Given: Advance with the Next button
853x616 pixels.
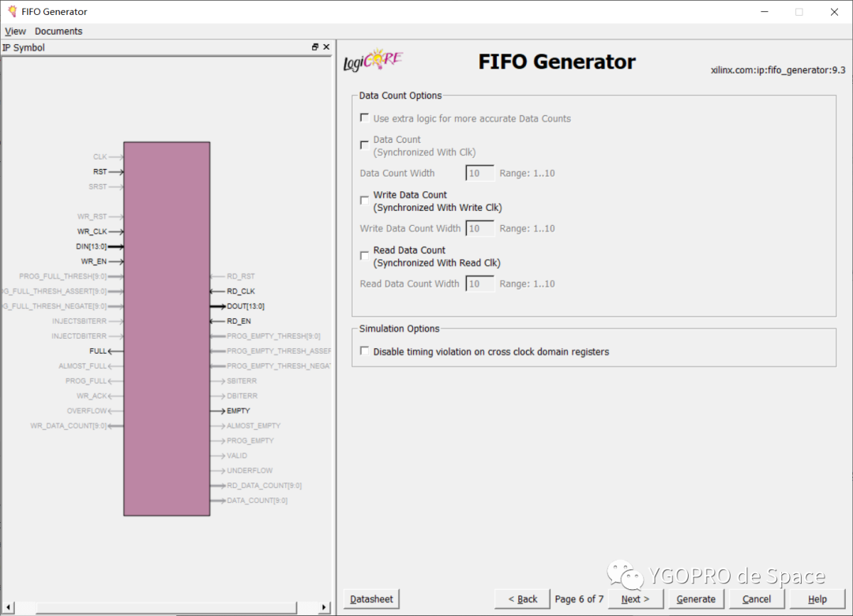Looking at the screenshot, I should pos(635,599).
